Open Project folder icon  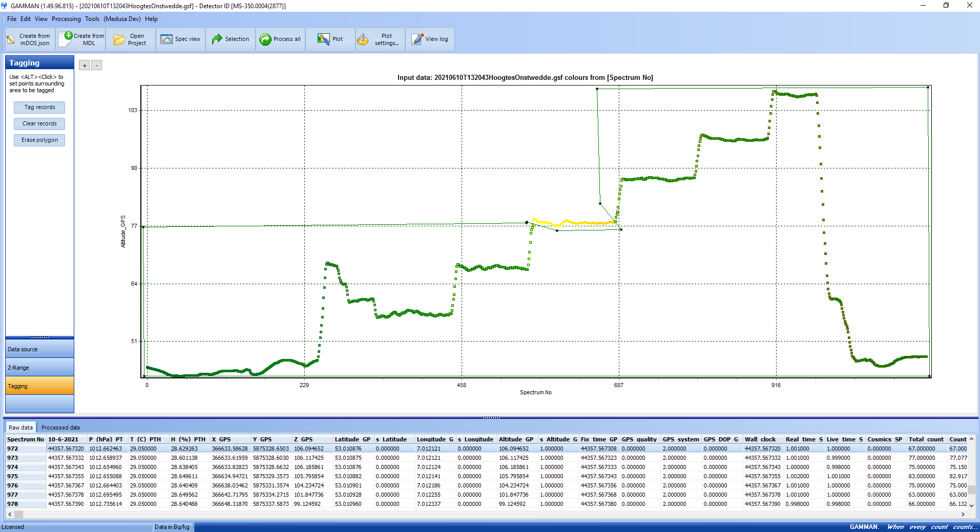119,40
